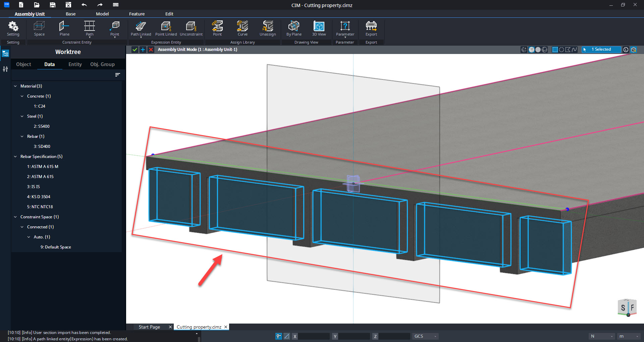Click the Unassign library tool
Image resolution: width=644 pixels, height=342 pixels.
tap(268, 28)
